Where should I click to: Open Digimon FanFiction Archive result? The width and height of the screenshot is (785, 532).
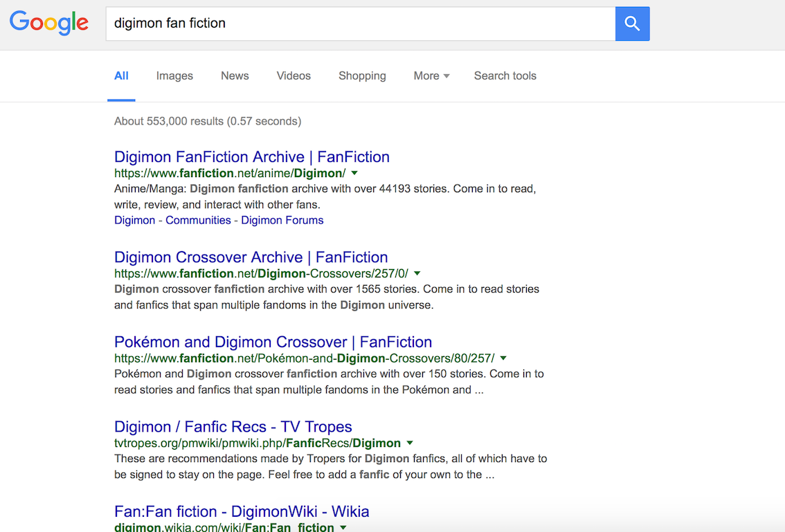tap(252, 157)
